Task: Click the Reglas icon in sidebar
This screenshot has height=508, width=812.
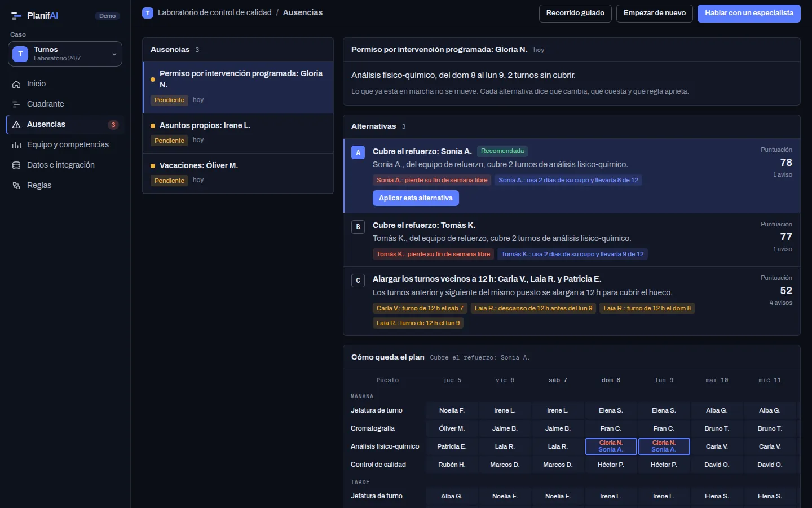Action: 16,186
